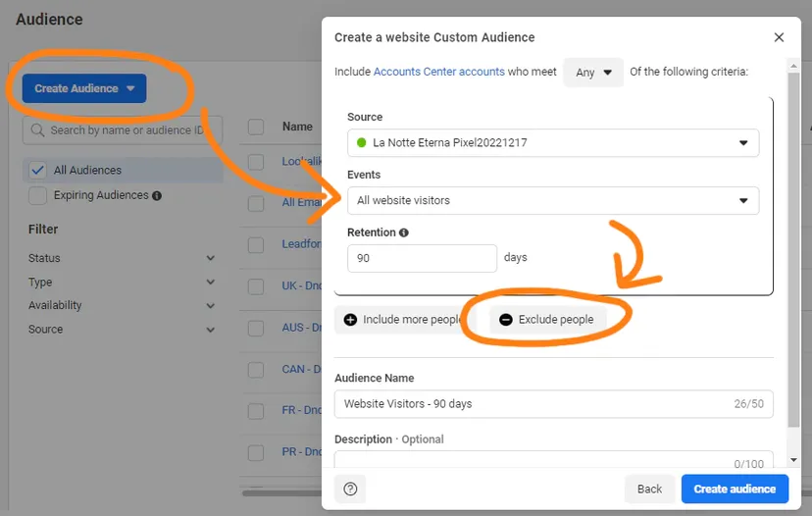Select the checkbox for the PR - Dnd row
This screenshot has height=516, width=812.
(256, 452)
